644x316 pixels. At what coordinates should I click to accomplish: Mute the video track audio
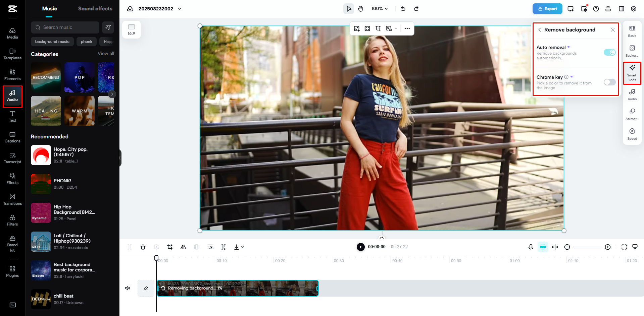(x=128, y=288)
